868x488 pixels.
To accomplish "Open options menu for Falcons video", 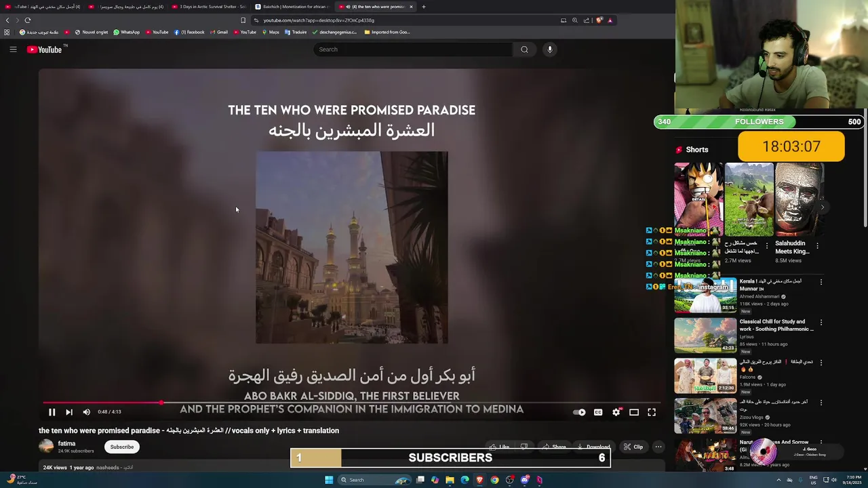I will tap(821, 363).
